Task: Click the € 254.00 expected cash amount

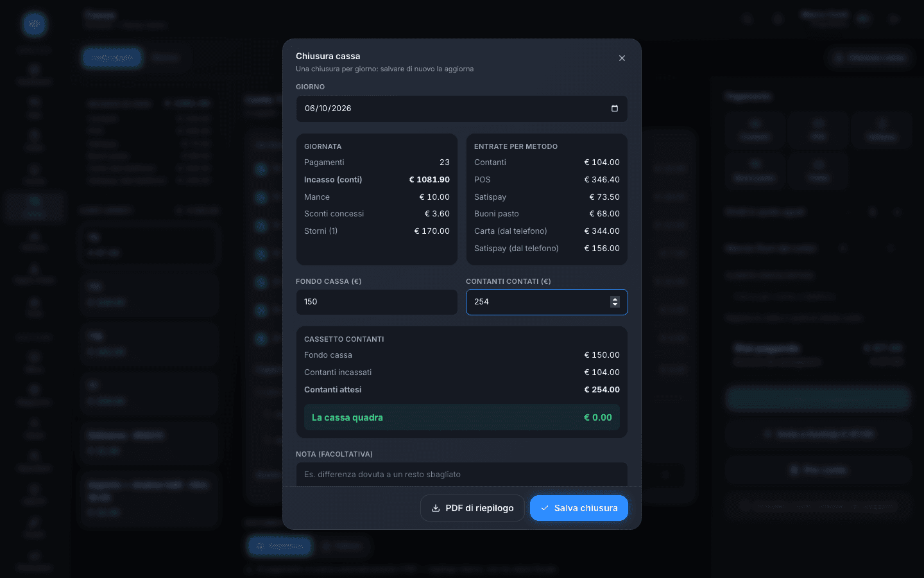Action: tap(602, 390)
